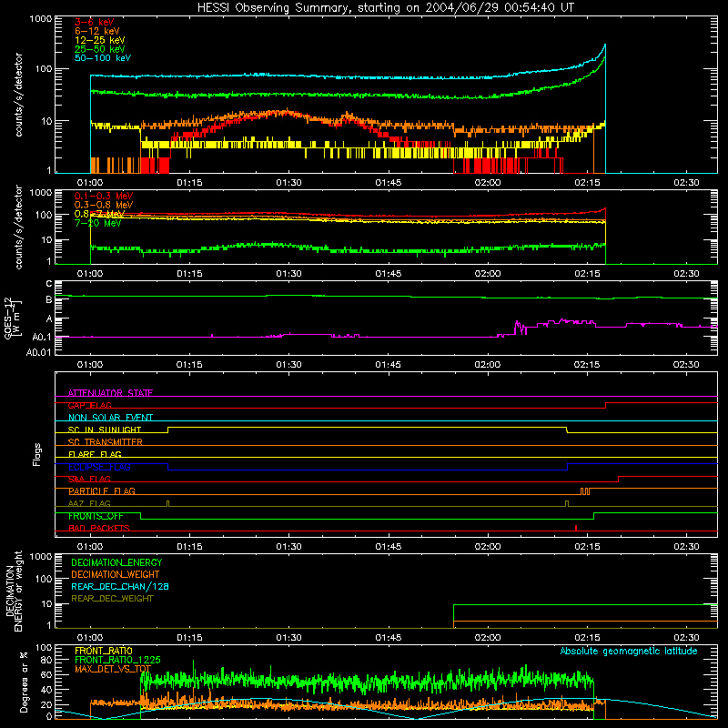This screenshot has height=728, width=728.
Task: Click the SC_IN_SUNLIGHT flag label
Action: 105,430
